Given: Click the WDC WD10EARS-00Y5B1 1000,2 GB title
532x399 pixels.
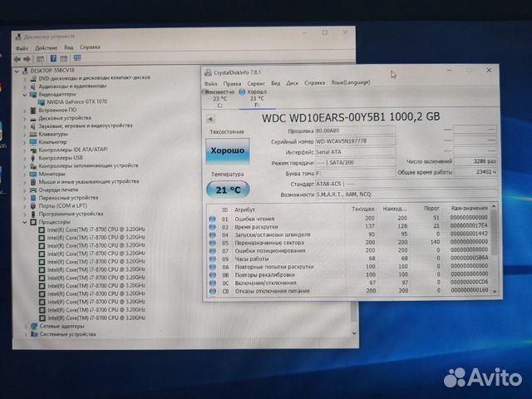Looking at the screenshot, I should [x=351, y=117].
